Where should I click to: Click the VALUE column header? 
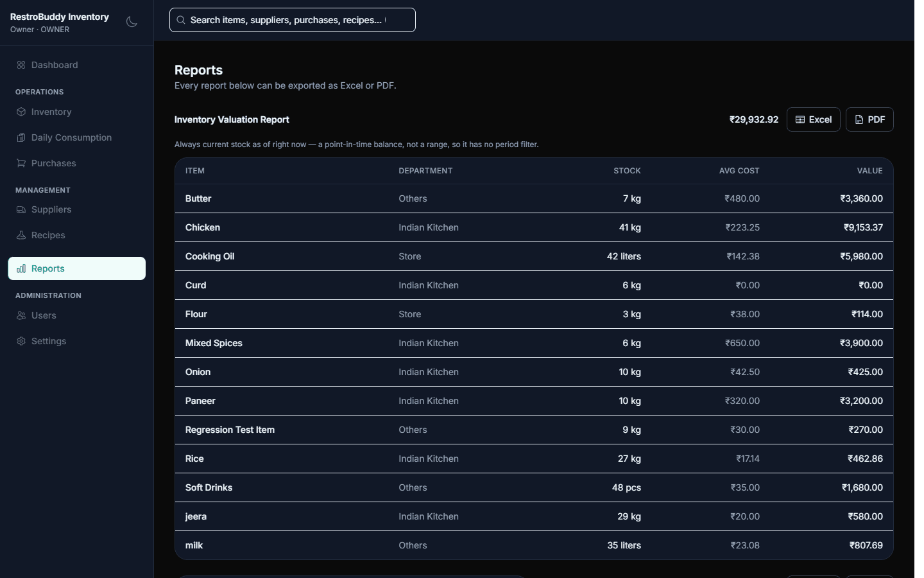coord(869,171)
